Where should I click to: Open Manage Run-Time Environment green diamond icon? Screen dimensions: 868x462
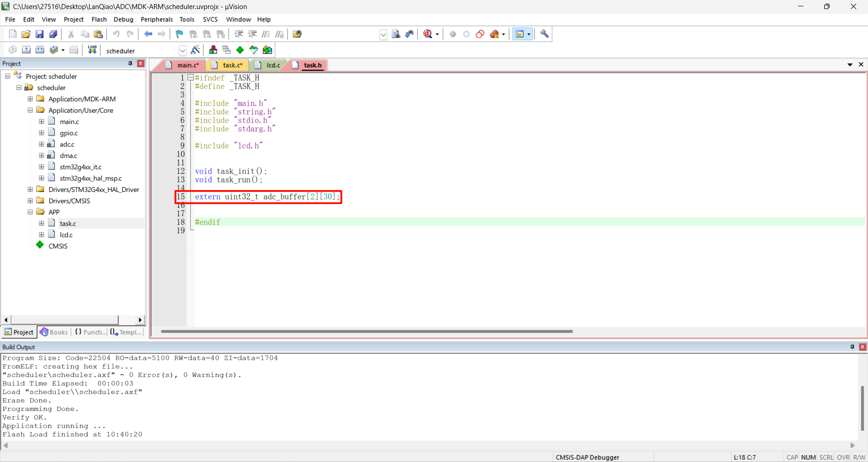tap(240, 50)
